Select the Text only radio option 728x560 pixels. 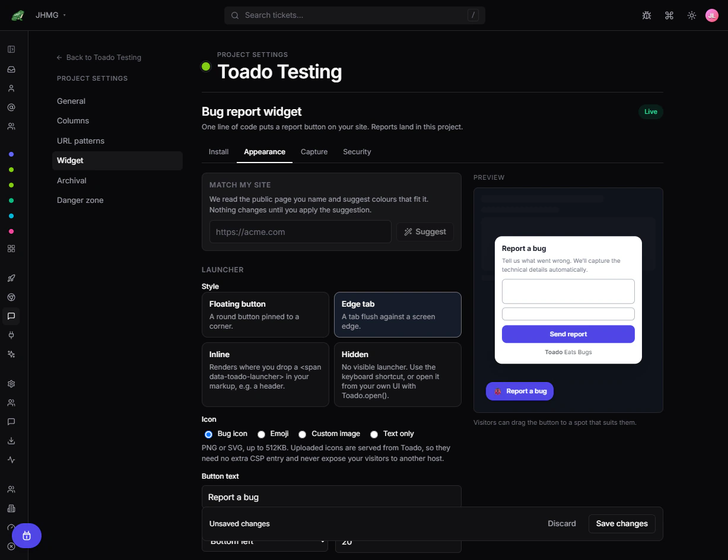click(374, 434)
